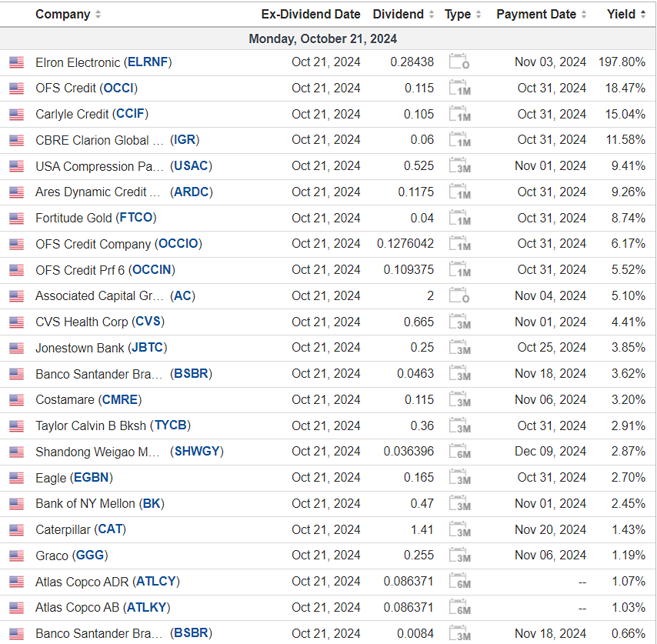This screenshot has height=644, width=657.
Task: Click the semi-annual type icon for Shandong Weigao
Action: [x=459, y=452]
